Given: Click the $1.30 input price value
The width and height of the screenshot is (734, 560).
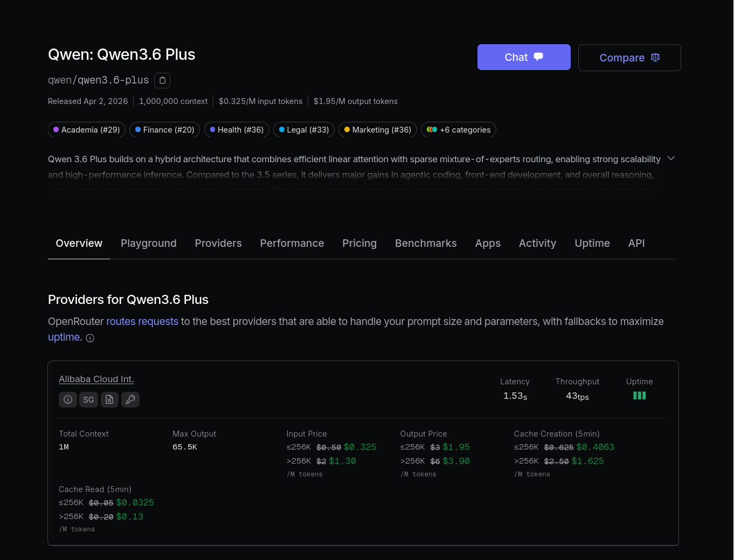Looking at the screenshot, I should click(342, 461).
